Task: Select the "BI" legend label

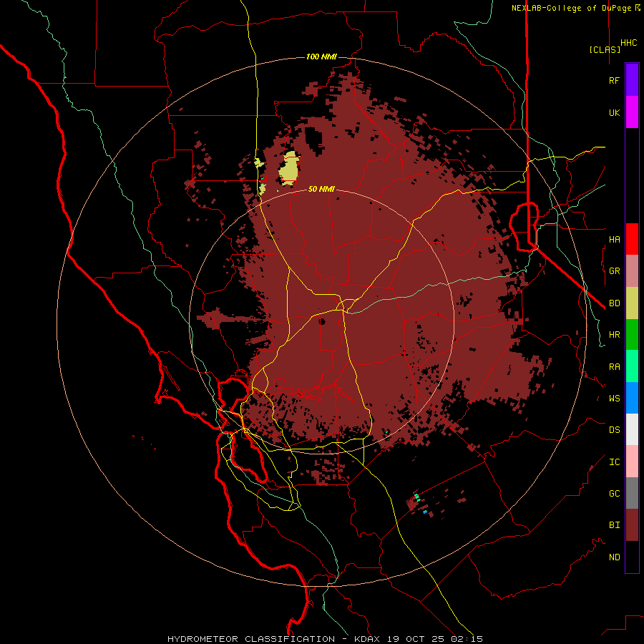Action: point(614,525)
